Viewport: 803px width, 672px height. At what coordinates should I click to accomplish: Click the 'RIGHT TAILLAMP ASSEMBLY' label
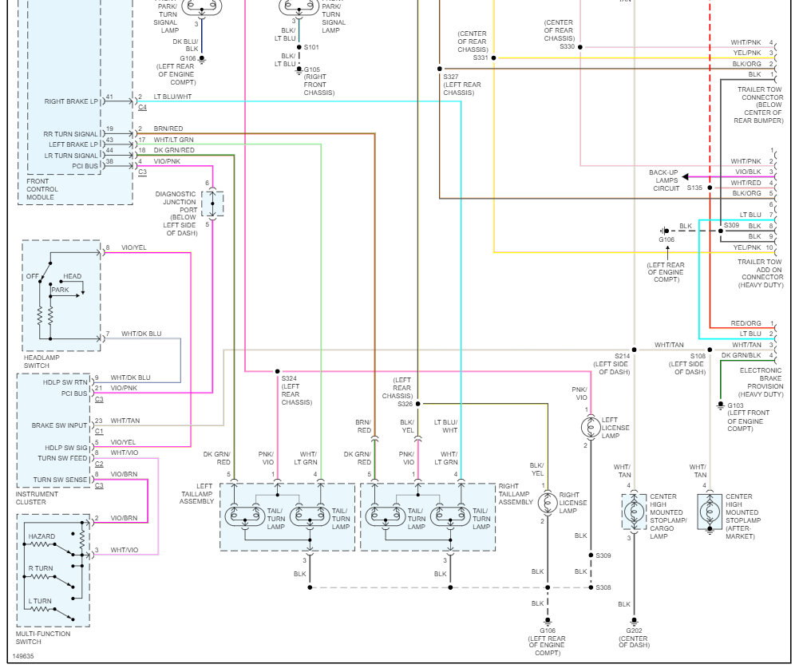click(514, 494)
